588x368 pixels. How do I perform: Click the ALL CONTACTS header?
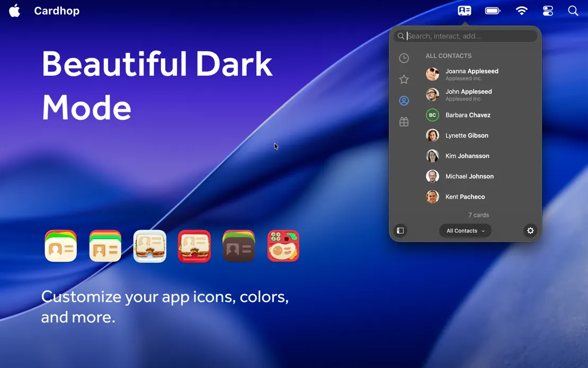tap(449, 56)
